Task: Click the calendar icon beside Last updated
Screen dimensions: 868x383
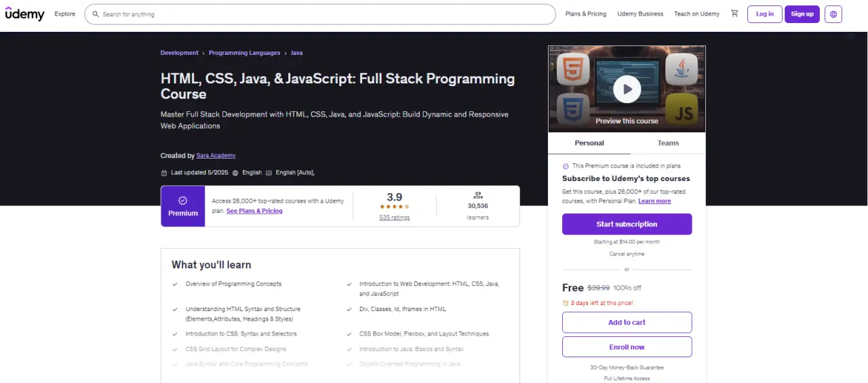Action: [x=164, y=173]
